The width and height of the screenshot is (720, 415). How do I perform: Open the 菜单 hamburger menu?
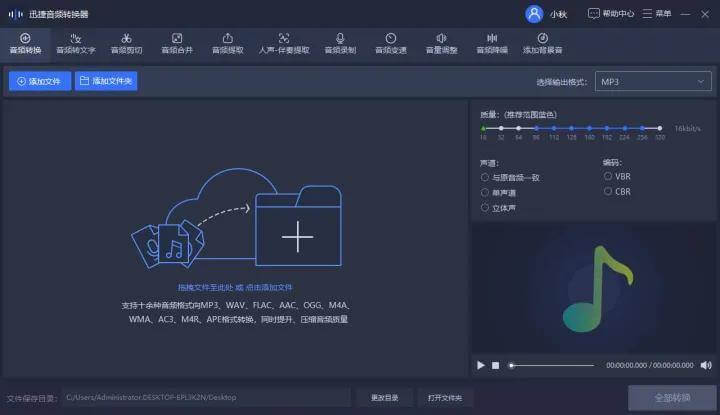657,14
